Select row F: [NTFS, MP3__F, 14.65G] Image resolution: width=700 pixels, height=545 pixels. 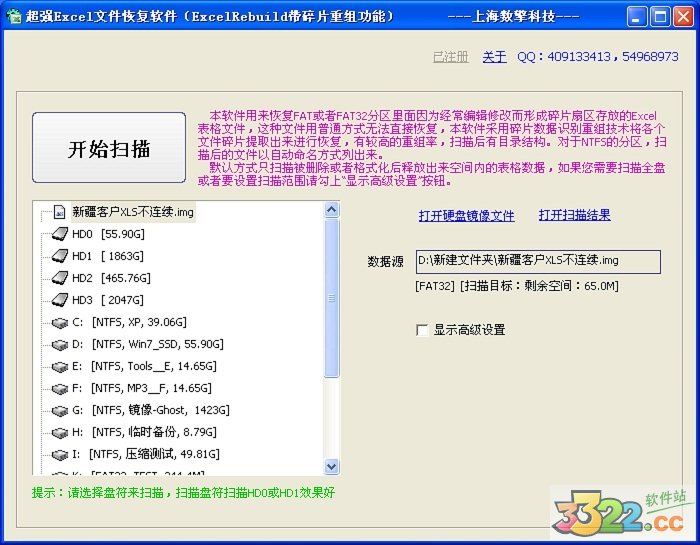[x=142, y=388]
